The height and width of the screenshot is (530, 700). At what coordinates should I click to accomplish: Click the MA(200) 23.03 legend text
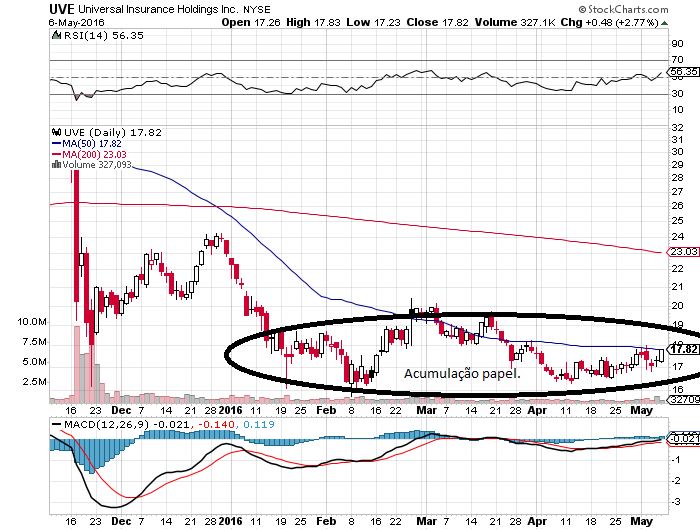[x=94, y=154]
